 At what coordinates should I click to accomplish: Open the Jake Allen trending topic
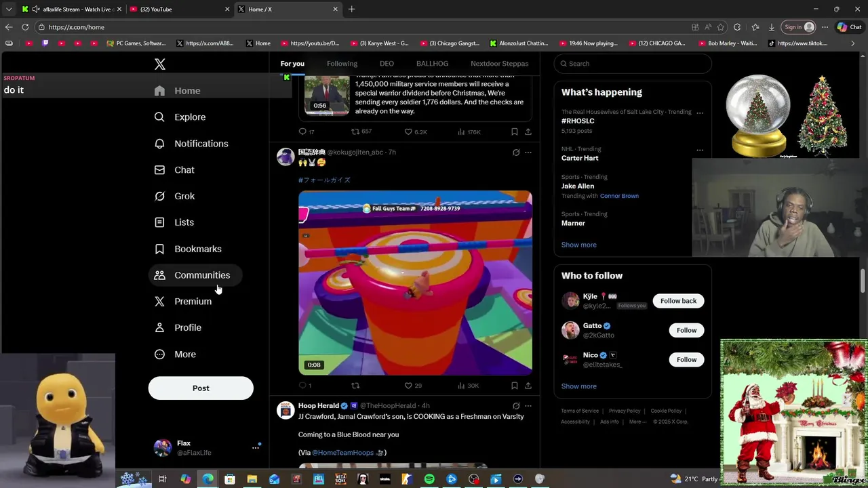click(x=578, y=186)
